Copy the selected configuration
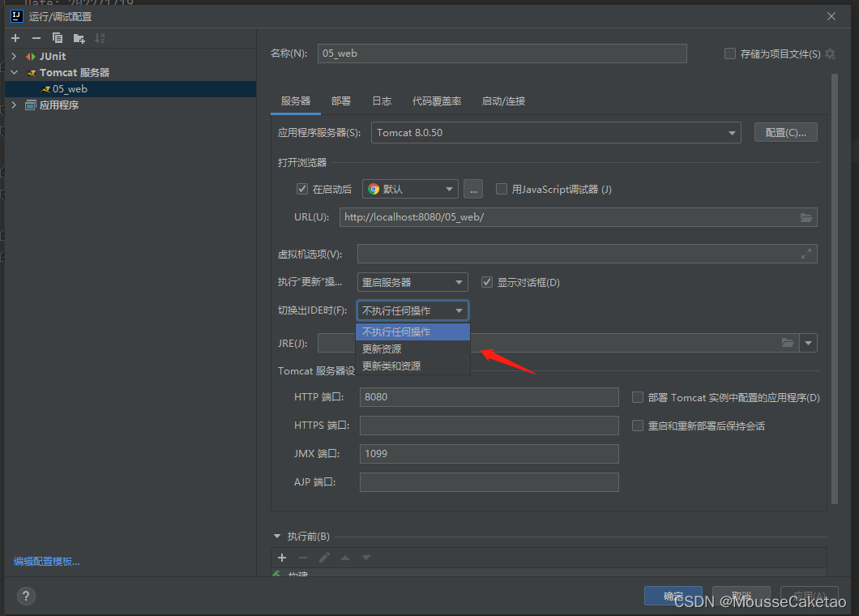 coord(57,38)
